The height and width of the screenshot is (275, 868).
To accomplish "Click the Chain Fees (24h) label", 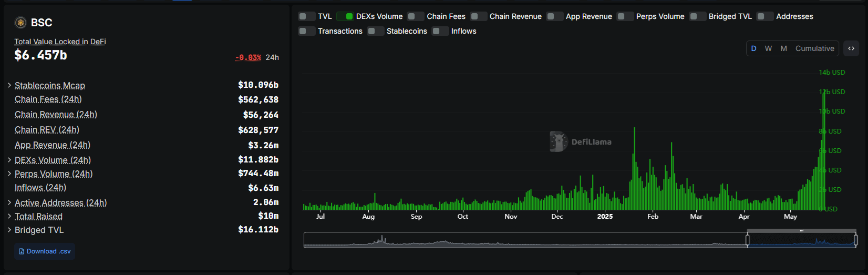I will [48, 99].
